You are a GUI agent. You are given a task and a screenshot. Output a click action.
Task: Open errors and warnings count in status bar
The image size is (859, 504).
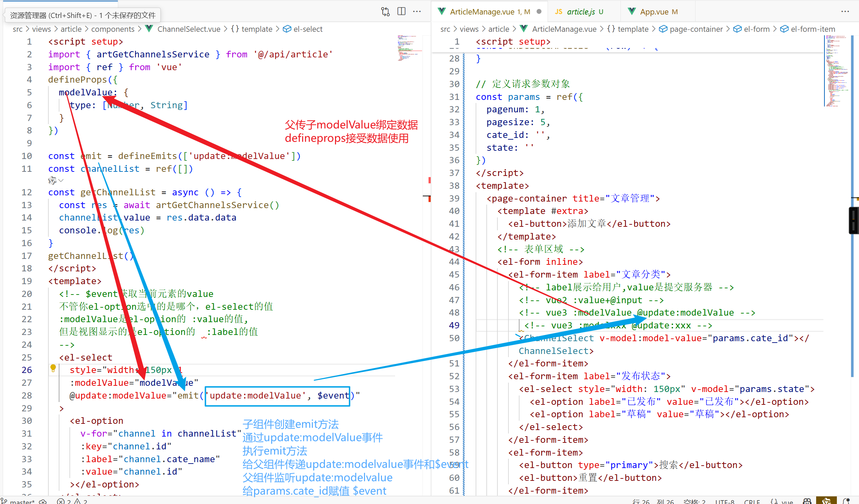(x=72, y=501)
